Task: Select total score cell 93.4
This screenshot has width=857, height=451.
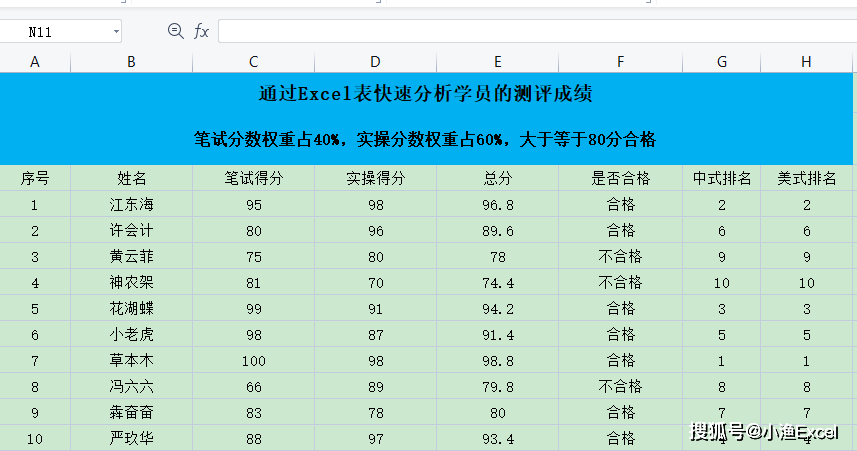Action: [x=497, y=438]
